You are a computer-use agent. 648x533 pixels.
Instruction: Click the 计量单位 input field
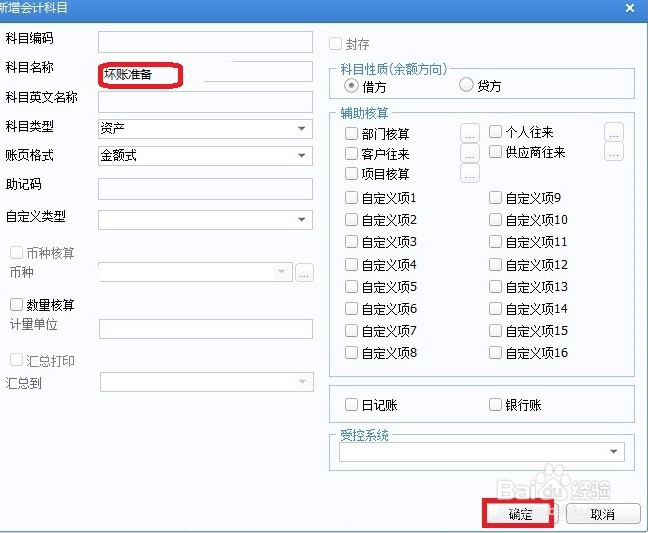click(206, 329)
